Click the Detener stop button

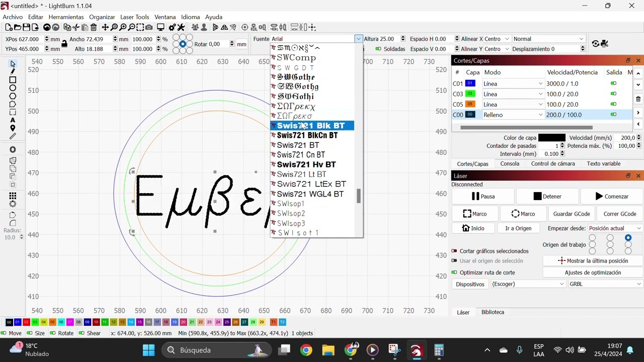tap(547, 197)
